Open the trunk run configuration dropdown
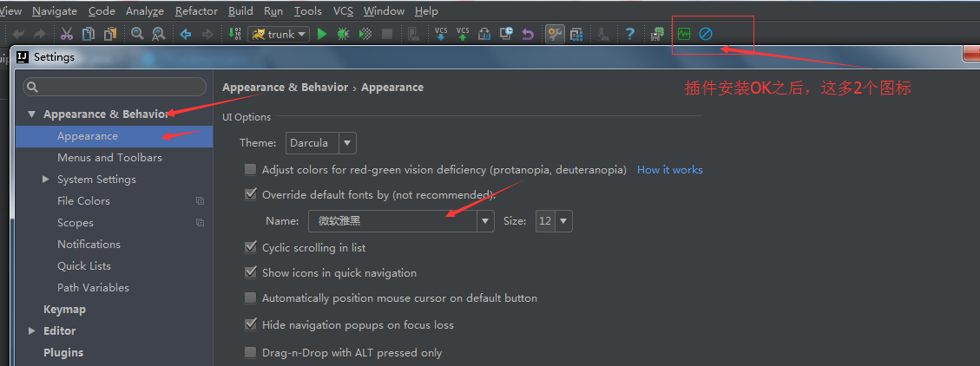Image resolution: width=980 pixels, height=366 pixels. point(279,35)
